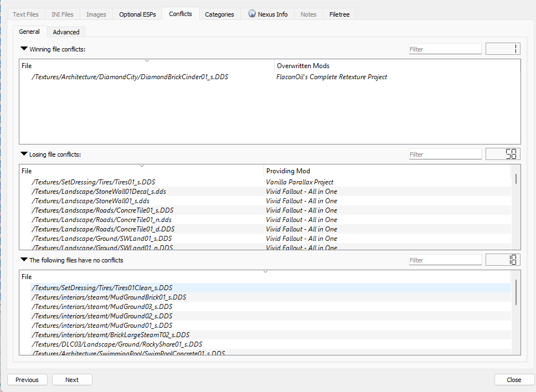Screen dimensions: 536x392
Task: Click the Nexus Info globe icon
Action: [252, 14]
